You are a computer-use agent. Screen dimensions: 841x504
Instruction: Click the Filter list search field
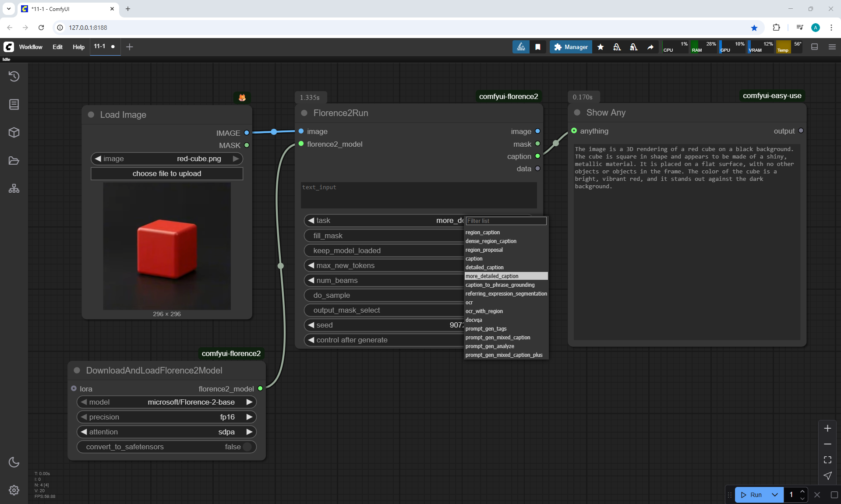click(506, 221)
